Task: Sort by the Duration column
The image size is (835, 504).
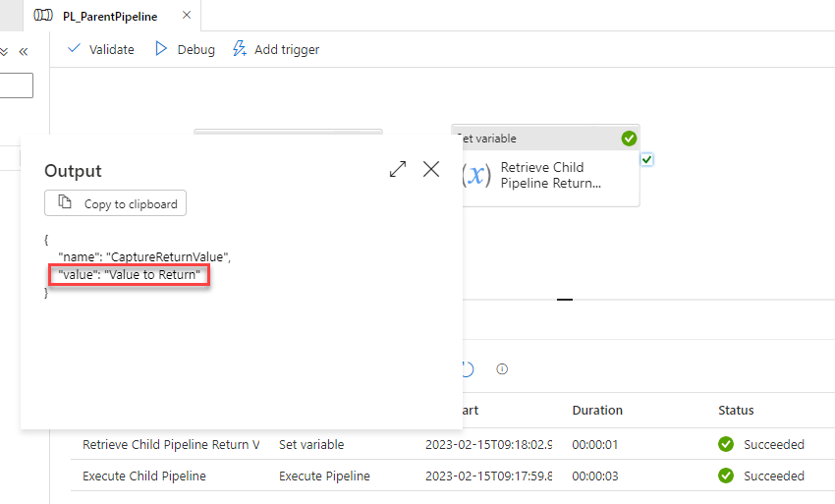Action: point(597,411)
